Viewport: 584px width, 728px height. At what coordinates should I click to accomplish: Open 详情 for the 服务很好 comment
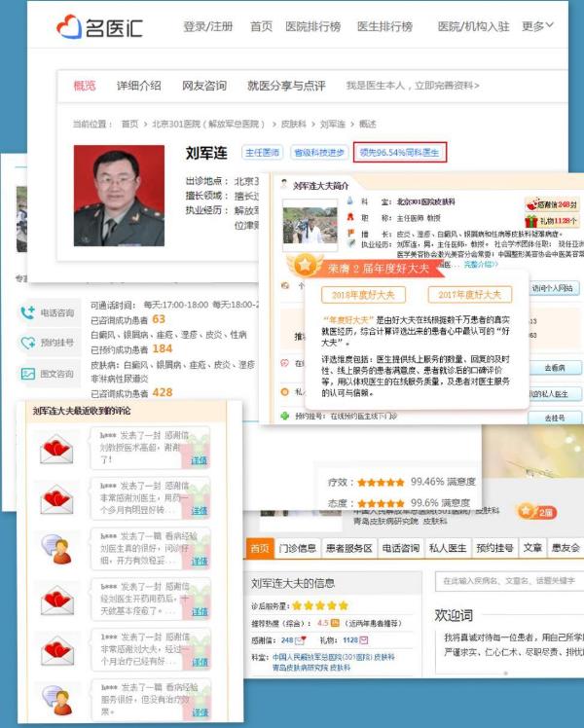pyautogui.click(x=201, y=712)
